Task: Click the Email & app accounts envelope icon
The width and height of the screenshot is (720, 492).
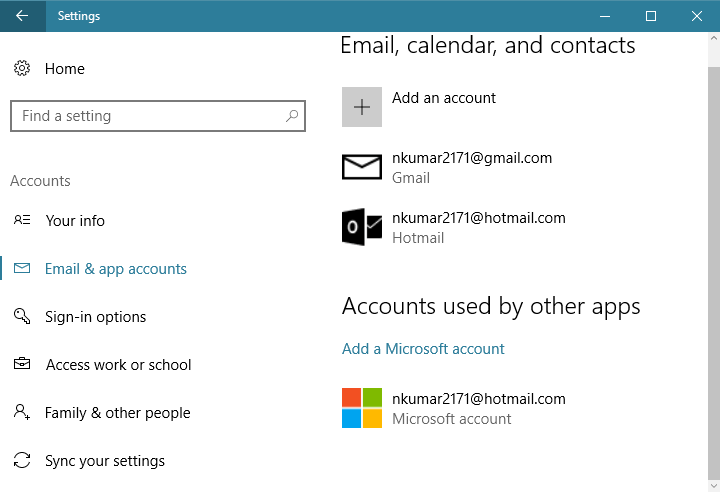Action: [x=22, y=268]
